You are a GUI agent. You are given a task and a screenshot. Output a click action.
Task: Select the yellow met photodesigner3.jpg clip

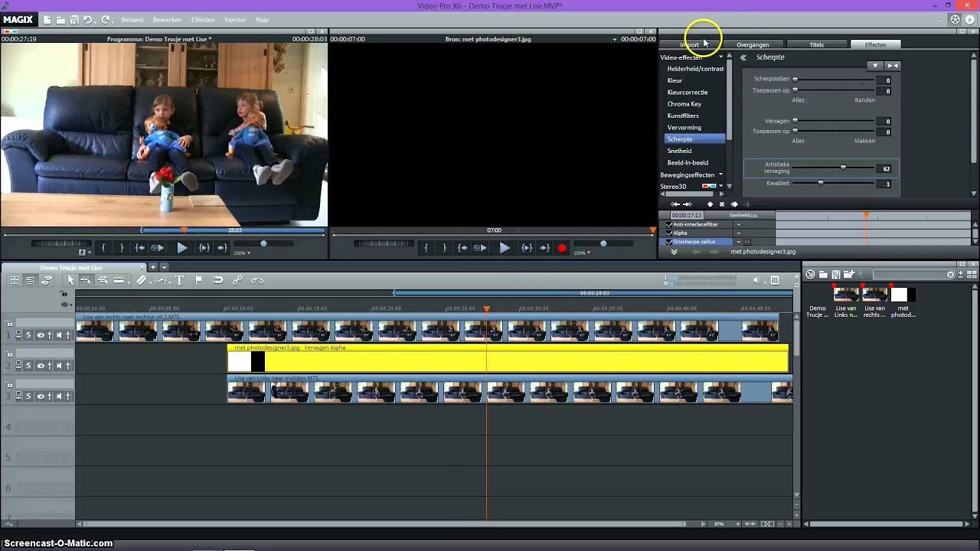click(508, 358)
